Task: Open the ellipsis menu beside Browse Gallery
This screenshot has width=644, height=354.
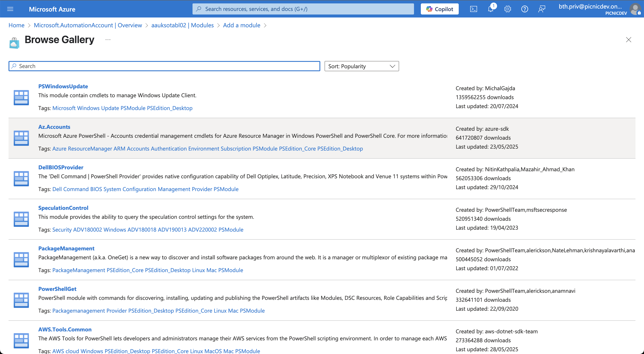Action: [x=108, y=39]
